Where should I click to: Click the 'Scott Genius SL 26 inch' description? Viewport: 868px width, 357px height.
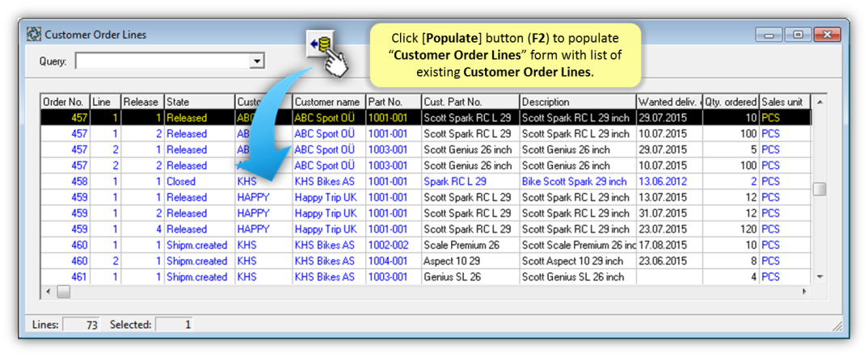pyautogui.click(x=578, y=276)
